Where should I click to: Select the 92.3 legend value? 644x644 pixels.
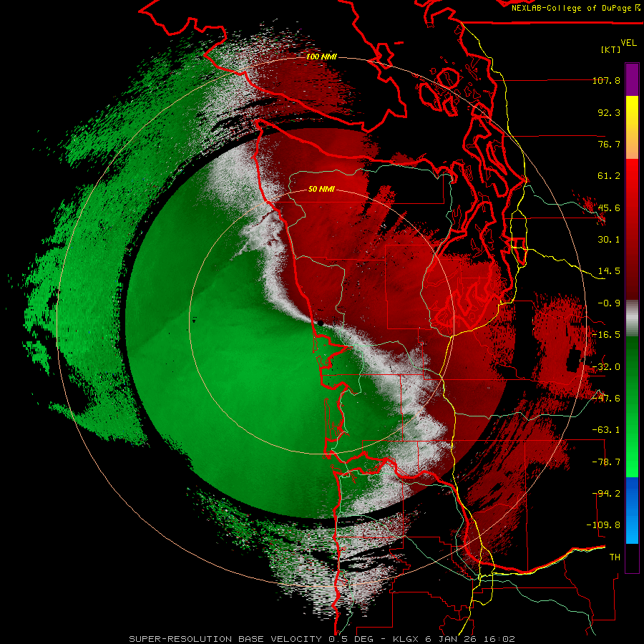pyautogui.click(x=609, y=112)
